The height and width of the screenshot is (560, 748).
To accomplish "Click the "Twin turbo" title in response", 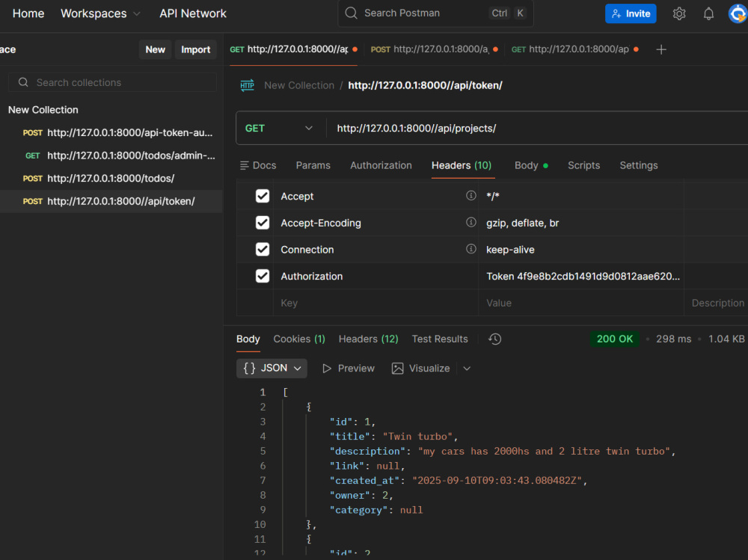I will (x=418, y=437).
